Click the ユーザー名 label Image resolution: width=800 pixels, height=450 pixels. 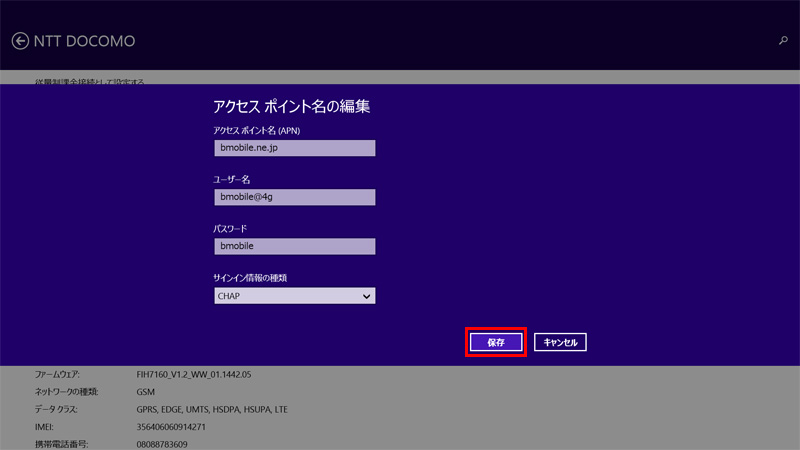tap(232, 180)
